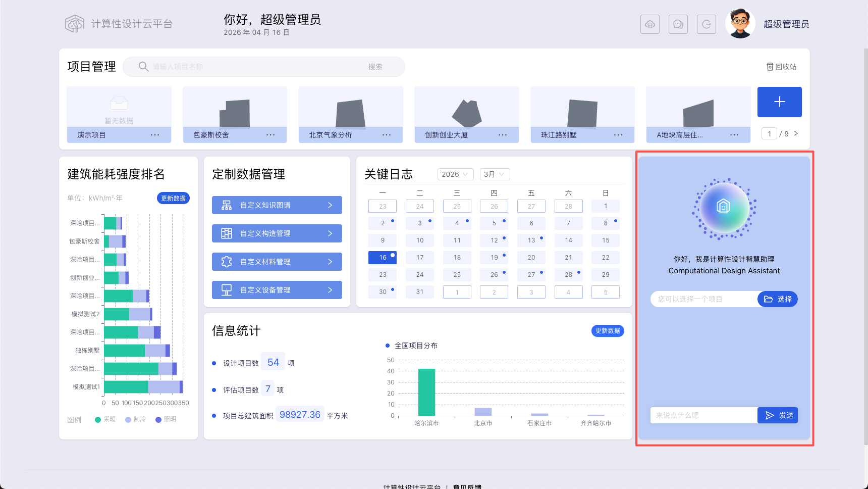Open the 3月 month dropdown

(495, 174)
